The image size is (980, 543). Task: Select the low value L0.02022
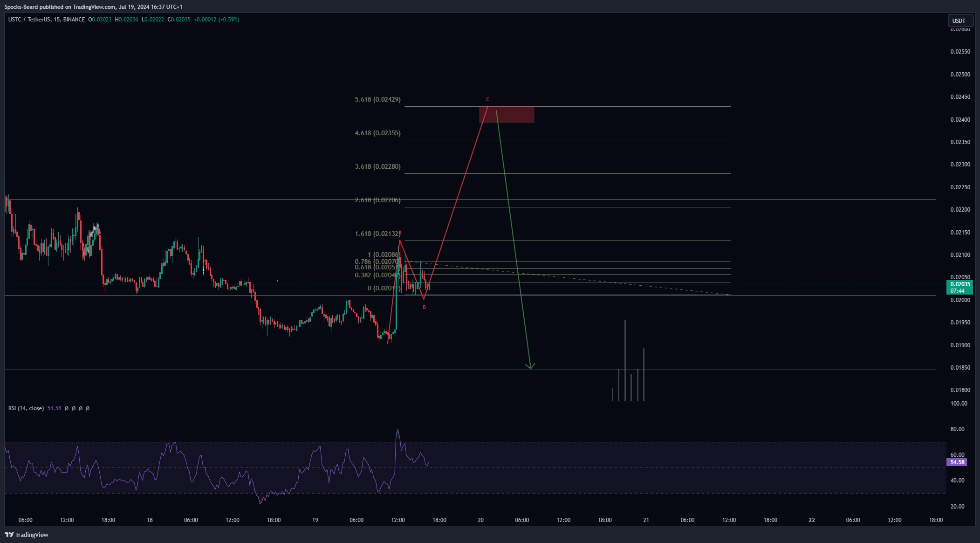tap(153, 20)
